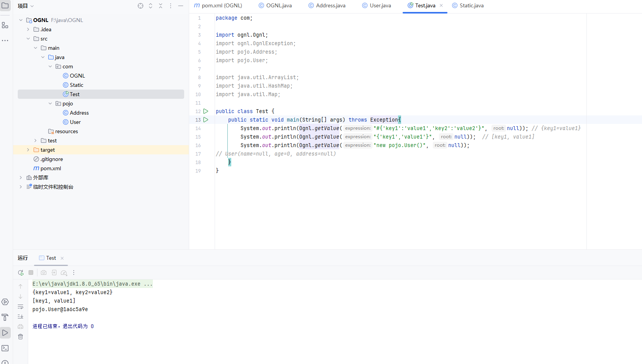Open the Build hammer tool window
Viewport: 642px width, 364px height.
click(x=5, y=317)
